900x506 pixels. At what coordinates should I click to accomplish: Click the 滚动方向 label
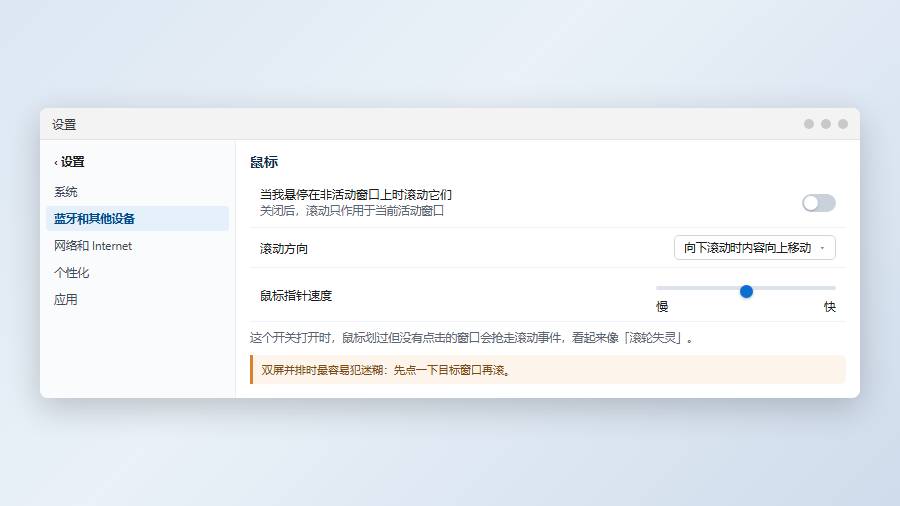[x=284, y=248]
